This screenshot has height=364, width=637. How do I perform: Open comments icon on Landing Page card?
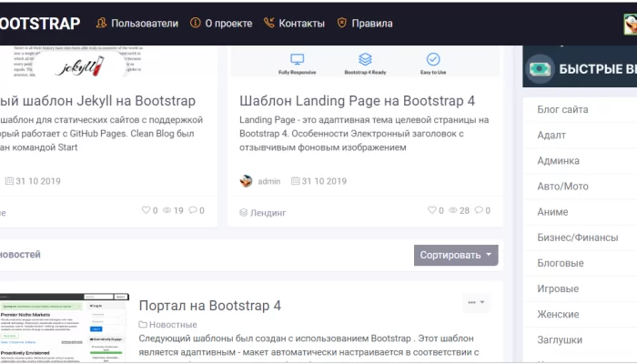[x=479, y=210]
